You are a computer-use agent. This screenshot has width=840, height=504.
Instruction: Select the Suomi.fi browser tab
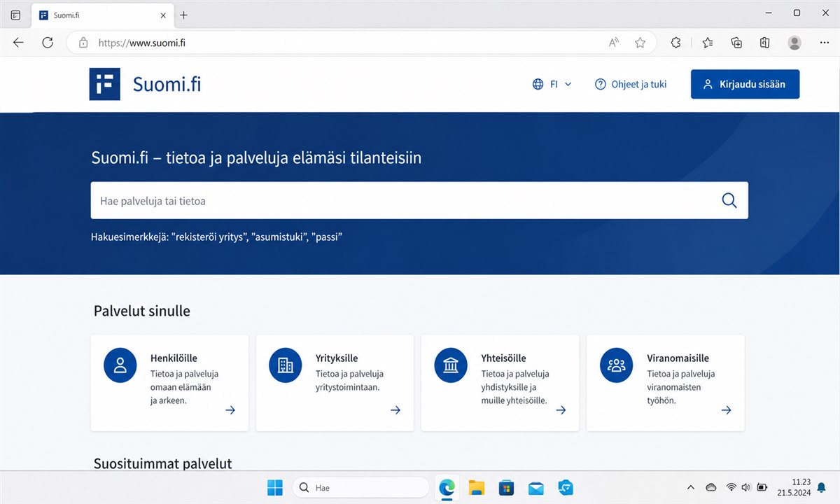102,15
